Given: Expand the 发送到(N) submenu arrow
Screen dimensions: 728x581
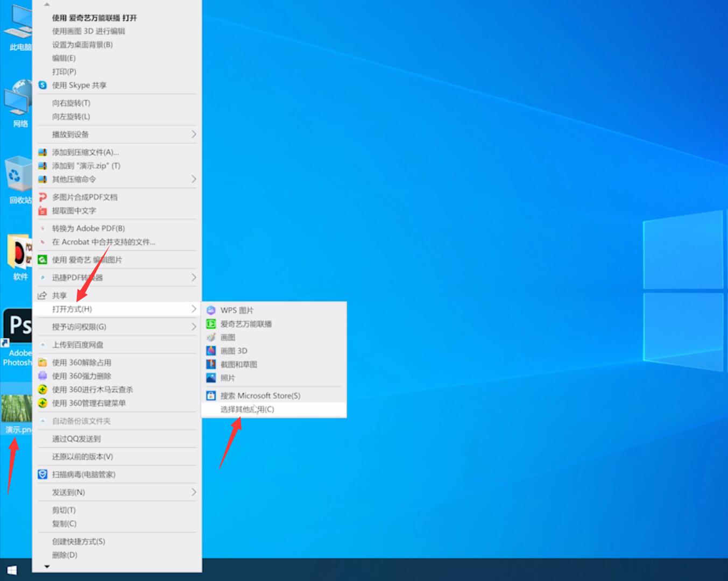Looking at the screenshot, I should pyautogui.click(x=194, y=492).
